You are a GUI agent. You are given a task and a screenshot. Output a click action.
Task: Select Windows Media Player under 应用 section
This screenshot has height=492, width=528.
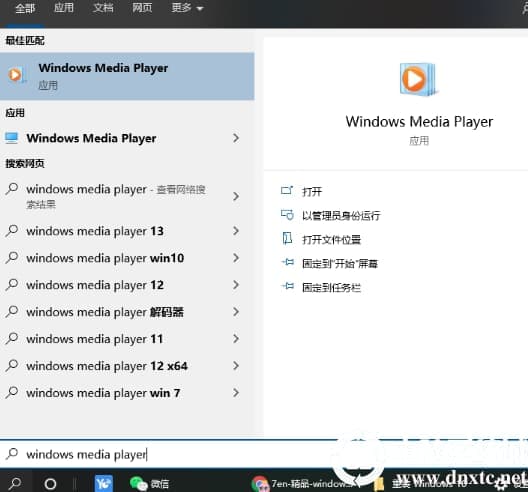91,138
